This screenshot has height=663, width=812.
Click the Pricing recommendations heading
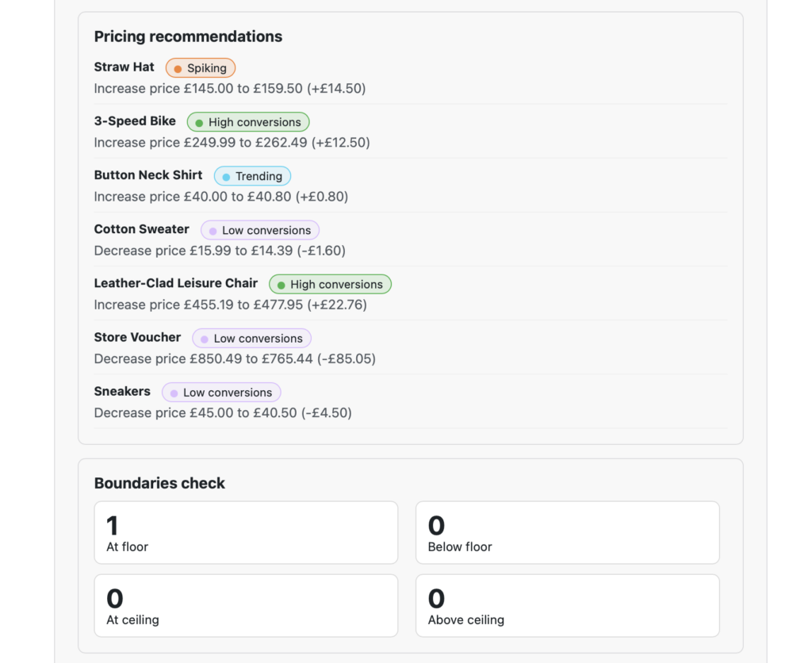(188, 36)
